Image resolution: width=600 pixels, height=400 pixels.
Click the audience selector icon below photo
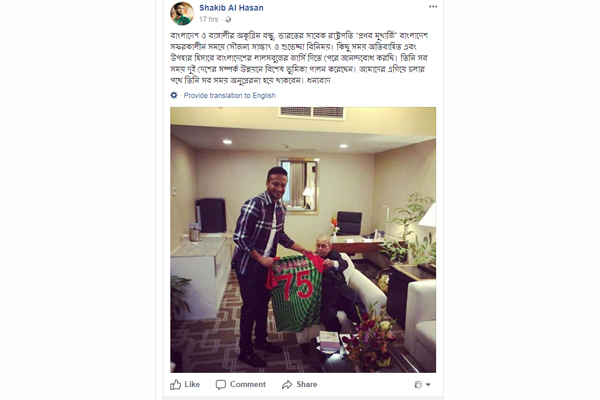[x=418, y=385]
